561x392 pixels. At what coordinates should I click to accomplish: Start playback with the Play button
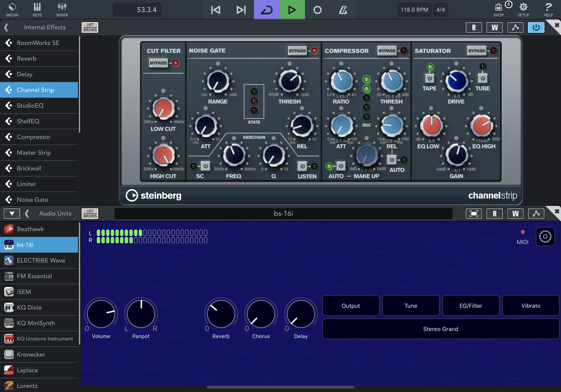[292, 10]
